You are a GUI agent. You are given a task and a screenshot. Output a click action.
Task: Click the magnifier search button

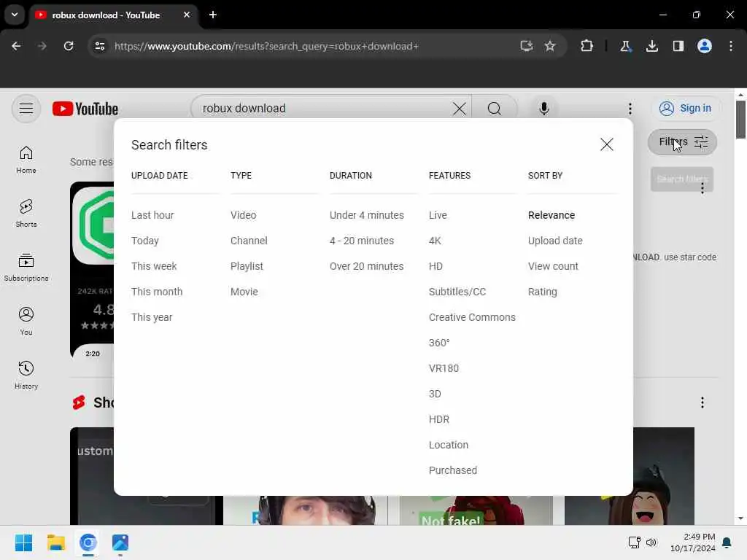coord(495,109)
